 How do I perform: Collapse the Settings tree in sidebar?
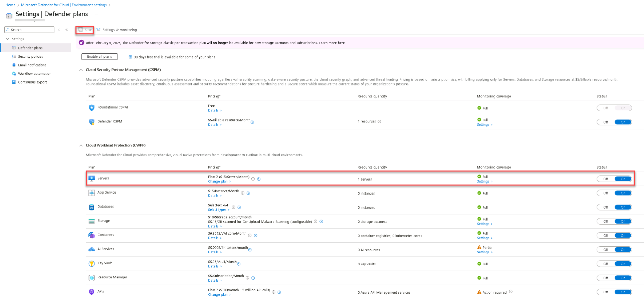[8, 39]
